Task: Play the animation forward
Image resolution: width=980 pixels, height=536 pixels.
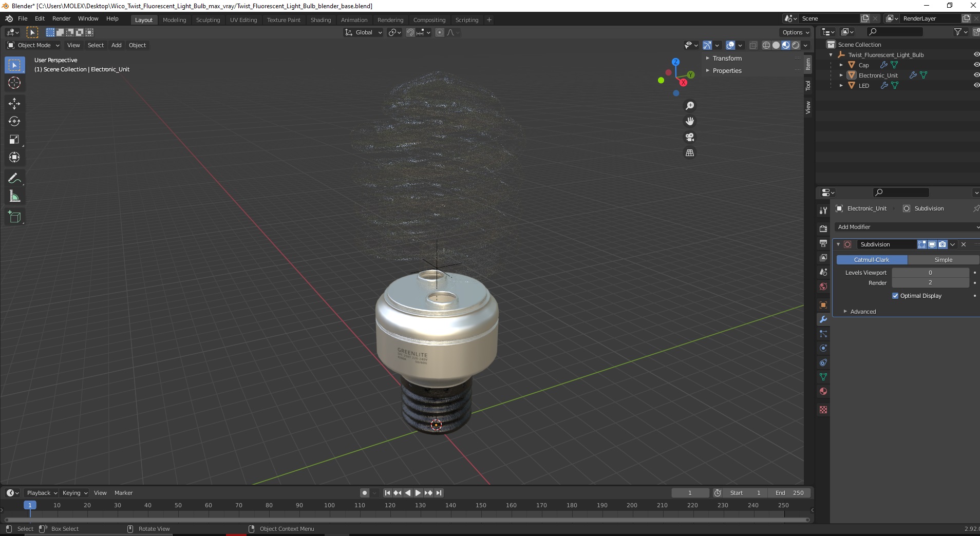Action: click(x=418, y=493)
